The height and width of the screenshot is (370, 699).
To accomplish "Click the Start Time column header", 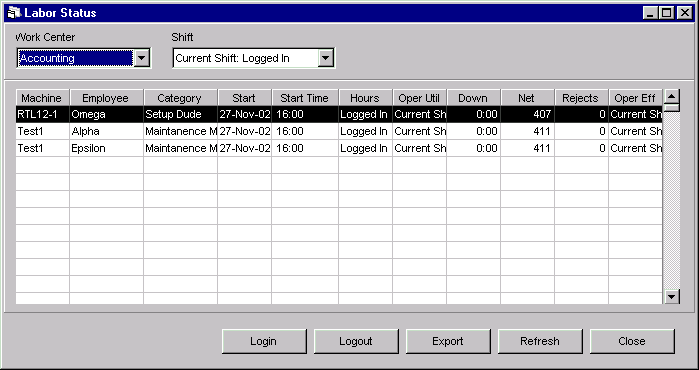I will (305, 98).
